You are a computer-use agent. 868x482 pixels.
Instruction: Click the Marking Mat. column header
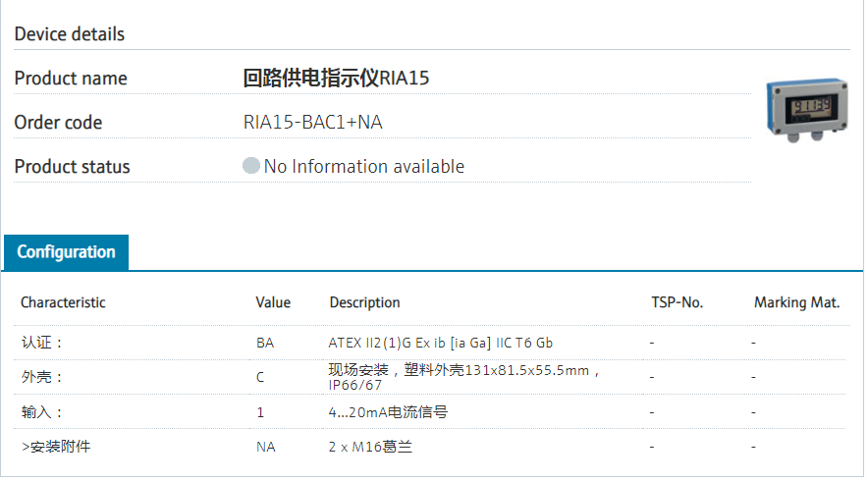point(796,302)
